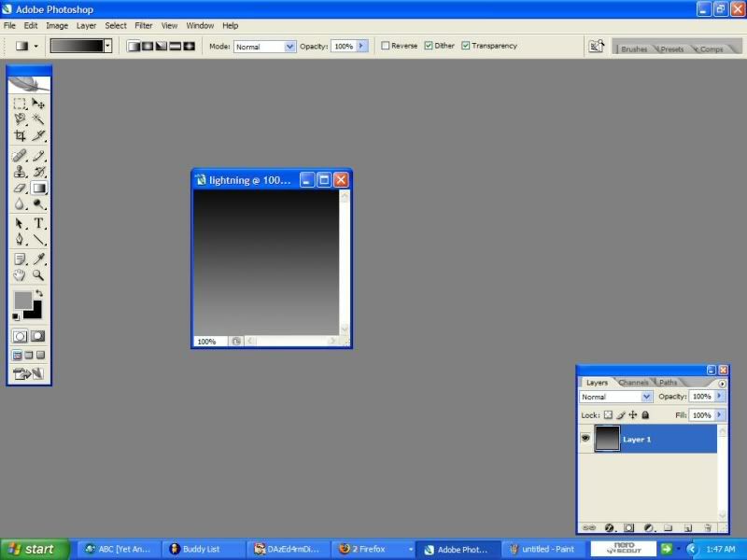Choose Radial Gradient style
This screenshot has height=560, width=747.
[x=148, y=46]
